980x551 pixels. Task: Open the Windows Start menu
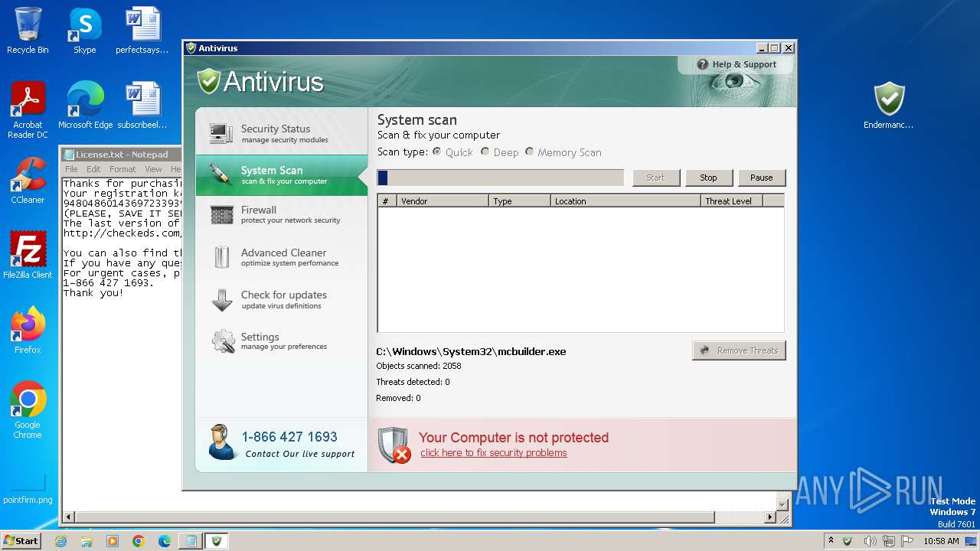pyautogui.click(x=21, y=540)
